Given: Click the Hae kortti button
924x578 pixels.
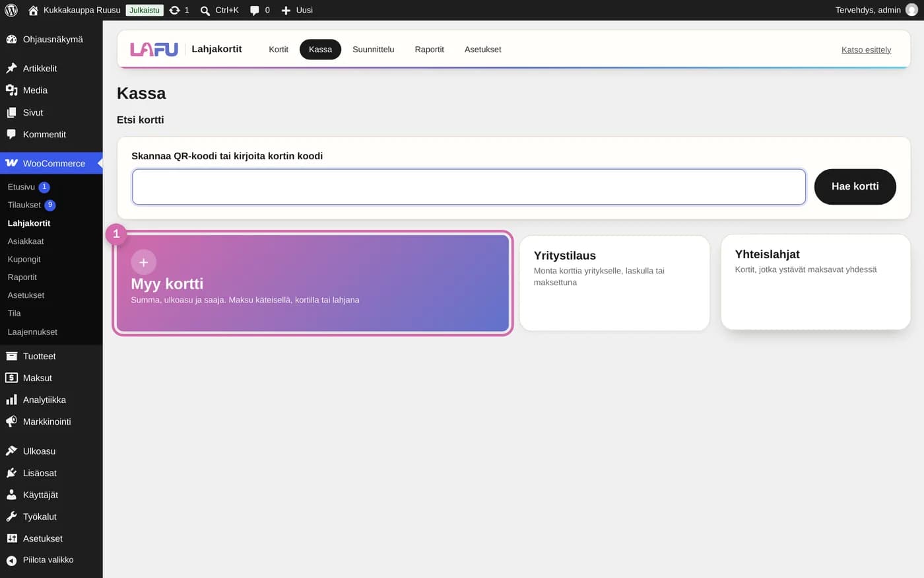Looking at the screenshot, I should pyautogui.click(x=855, y=186).
